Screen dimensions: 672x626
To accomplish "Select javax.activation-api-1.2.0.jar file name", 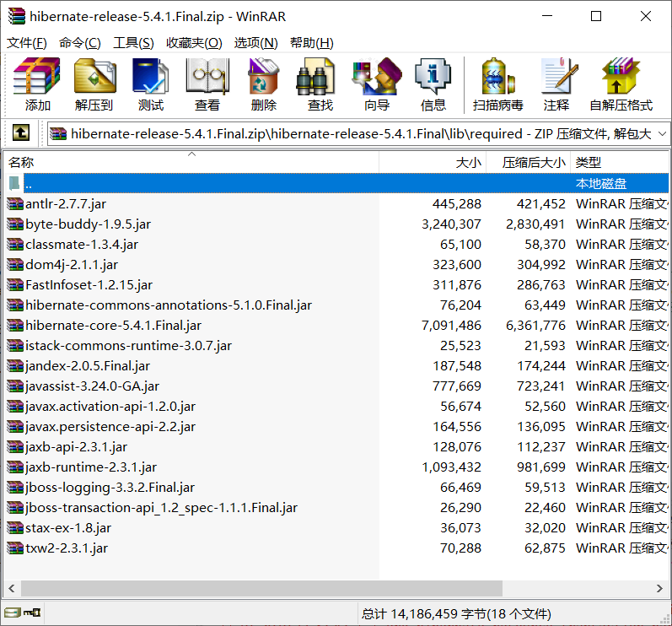I will pos(110,406).
